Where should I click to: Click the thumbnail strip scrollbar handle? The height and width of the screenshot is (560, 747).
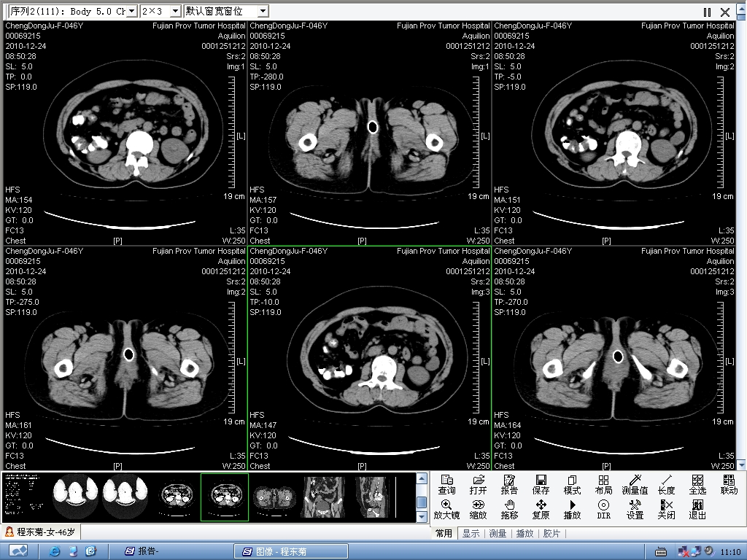point(422,502)
